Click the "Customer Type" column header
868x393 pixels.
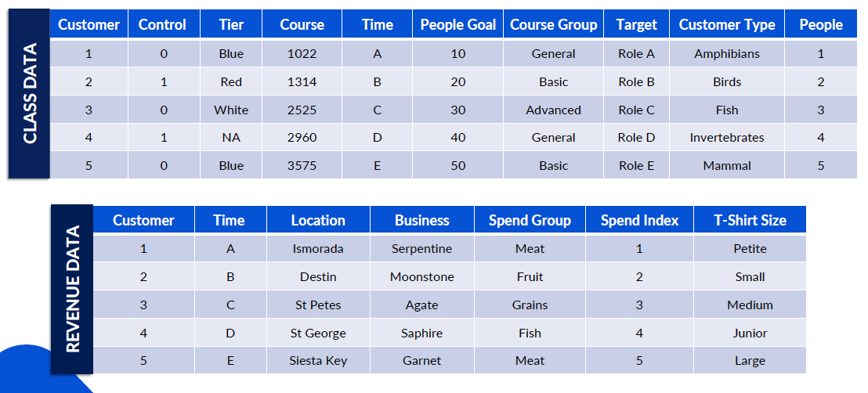click(726, 25)
